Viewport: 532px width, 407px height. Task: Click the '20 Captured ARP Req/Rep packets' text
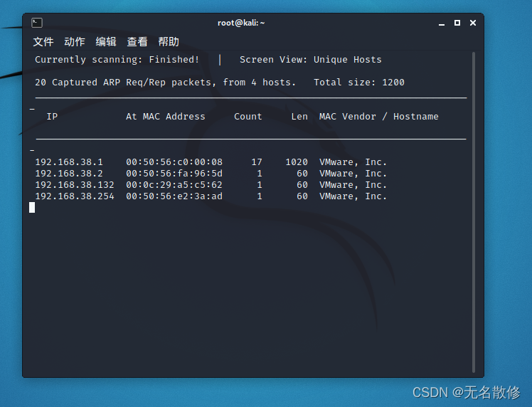[125, 82]
